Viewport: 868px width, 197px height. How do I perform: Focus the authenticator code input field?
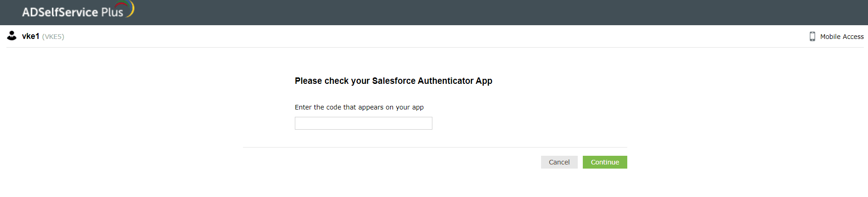tap(363, 123)
